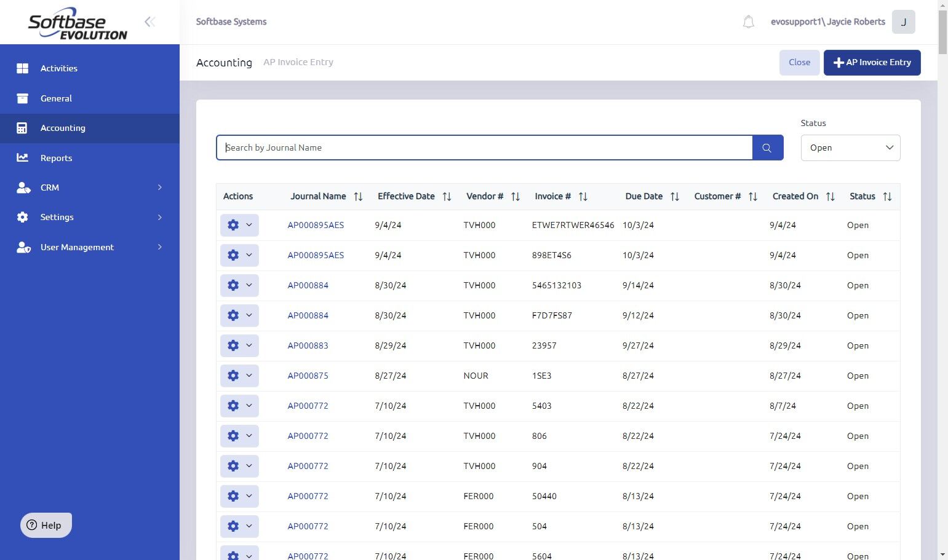Viewport: 948px width, 560px height.
Task: Select General in the sidebar
Action: click(x=56, y=98)
